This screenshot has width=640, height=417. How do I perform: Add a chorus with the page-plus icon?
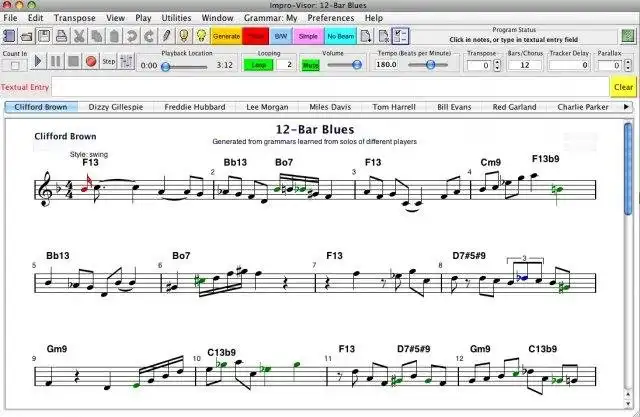(366, 36)
